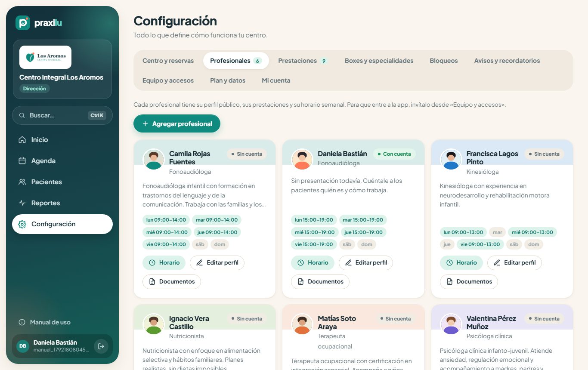The height and width of the screenshot is (370, 588).
Task: Click the DB user avatar in sidebar
Action: coord(23,346)
